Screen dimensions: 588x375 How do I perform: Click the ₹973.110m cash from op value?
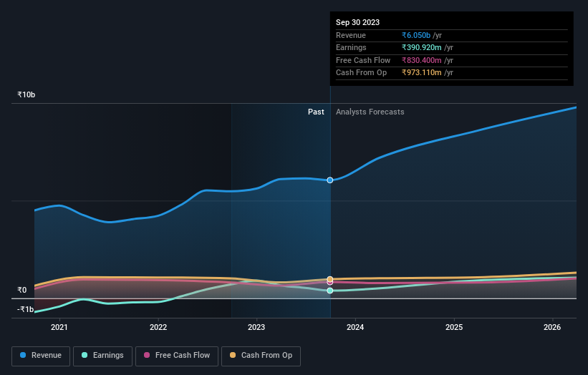422,73
